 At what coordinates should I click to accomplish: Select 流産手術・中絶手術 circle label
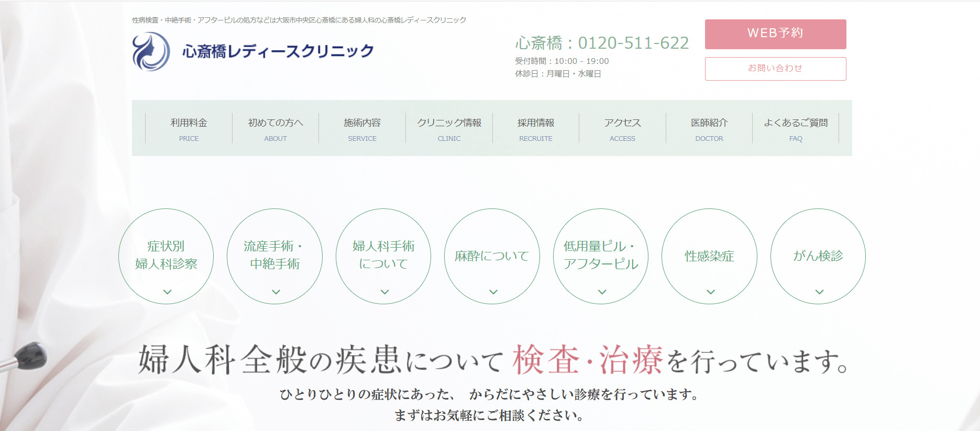[274, 255]
